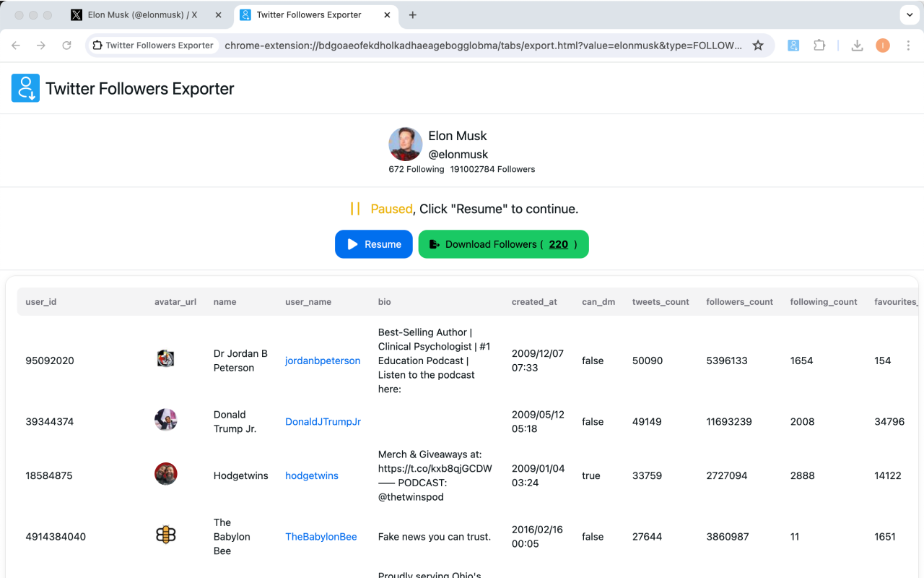Open the jordanbpeterson profile link
The image size is (924, 578).
pos(322,361)
